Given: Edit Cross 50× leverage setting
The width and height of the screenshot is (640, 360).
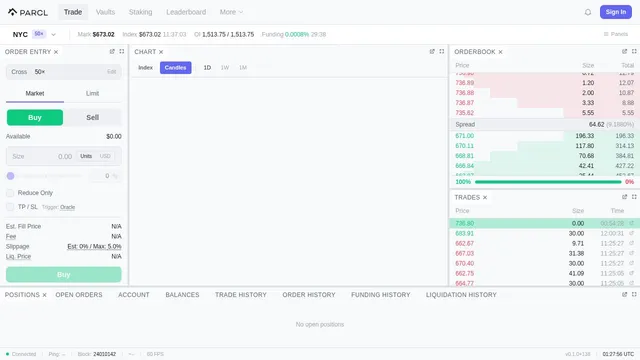Looking at the screenshot, I should coord(111,72).
